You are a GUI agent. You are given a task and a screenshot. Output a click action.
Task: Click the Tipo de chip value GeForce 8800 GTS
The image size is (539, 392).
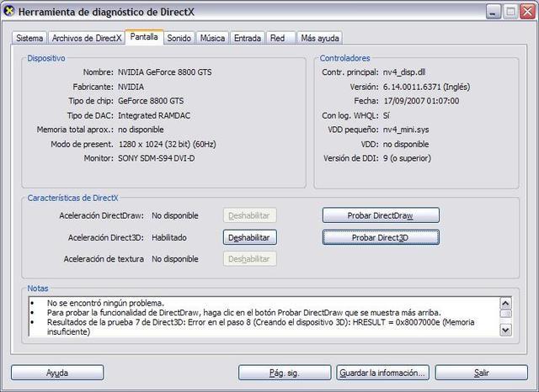pos(151,101)
